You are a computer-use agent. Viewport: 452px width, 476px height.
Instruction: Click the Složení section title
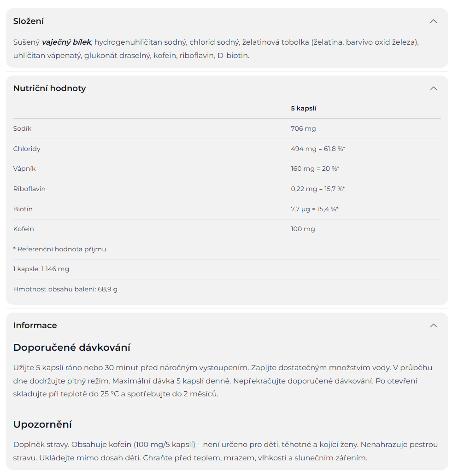click(x=29, y=21)
